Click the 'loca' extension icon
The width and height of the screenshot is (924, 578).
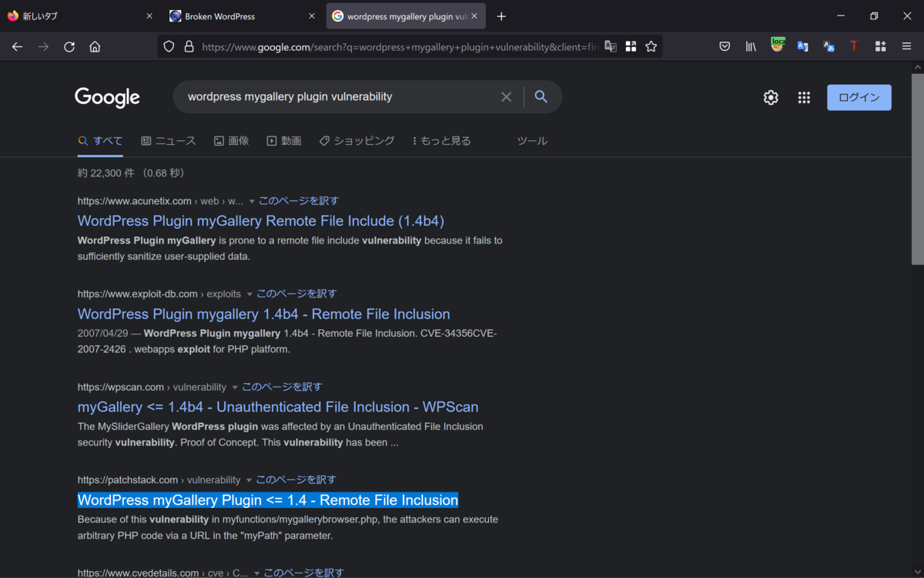pyautogui.click(x=778, y=45)
